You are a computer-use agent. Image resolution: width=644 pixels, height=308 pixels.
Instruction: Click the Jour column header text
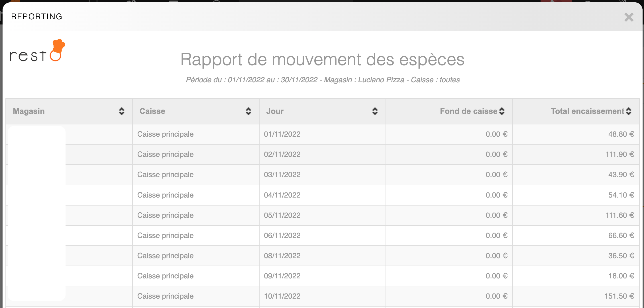pyautogui.click(x=275, y=111)
